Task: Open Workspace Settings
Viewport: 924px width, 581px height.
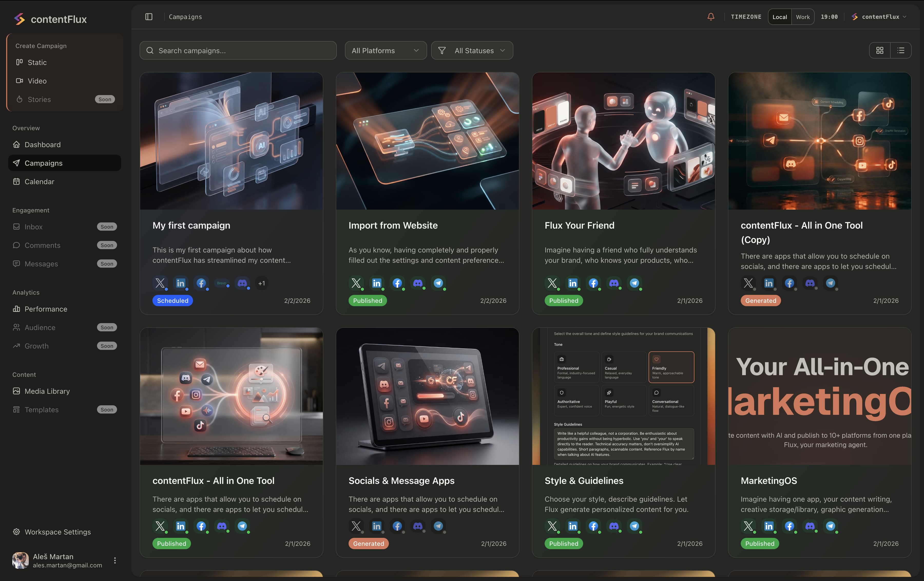Action: click(57, 532)
